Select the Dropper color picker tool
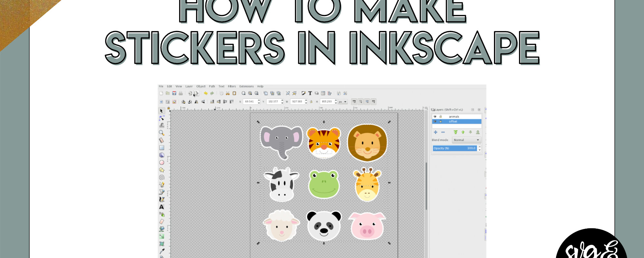This screenshot has height=258, width=644. point(162,252)
